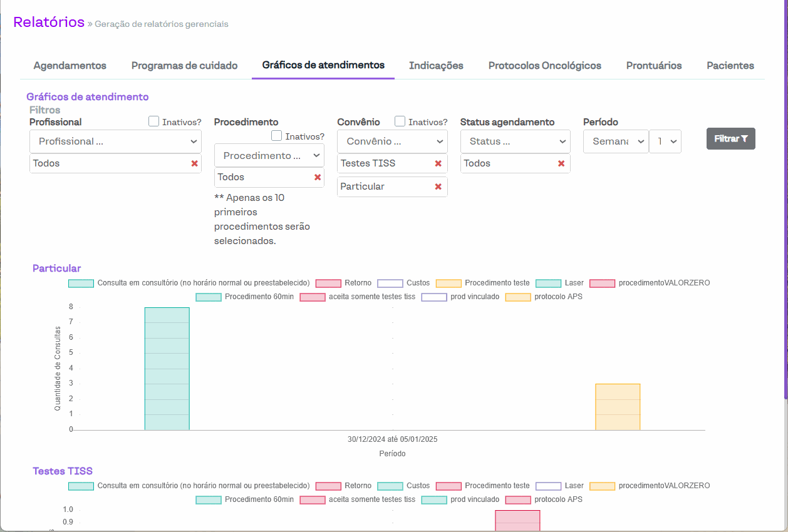
Task: Remove the Particular convênio filter tag
Action: [438, 187]
